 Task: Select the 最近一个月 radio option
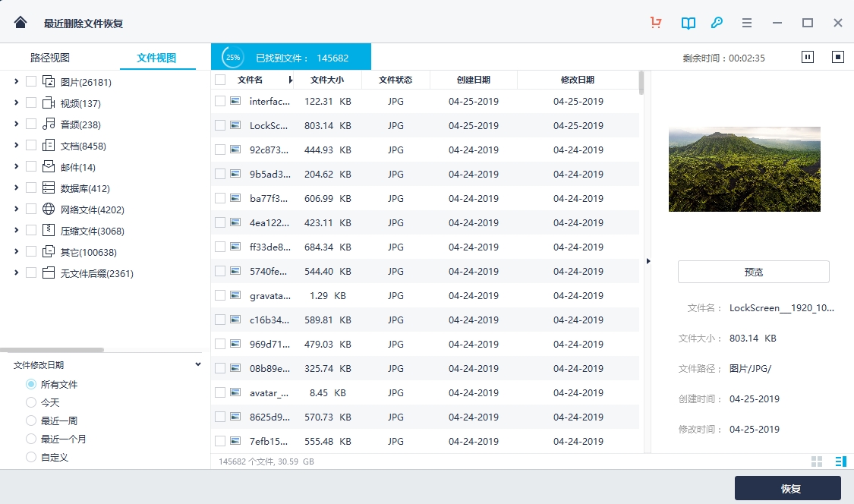pos(31,439)
